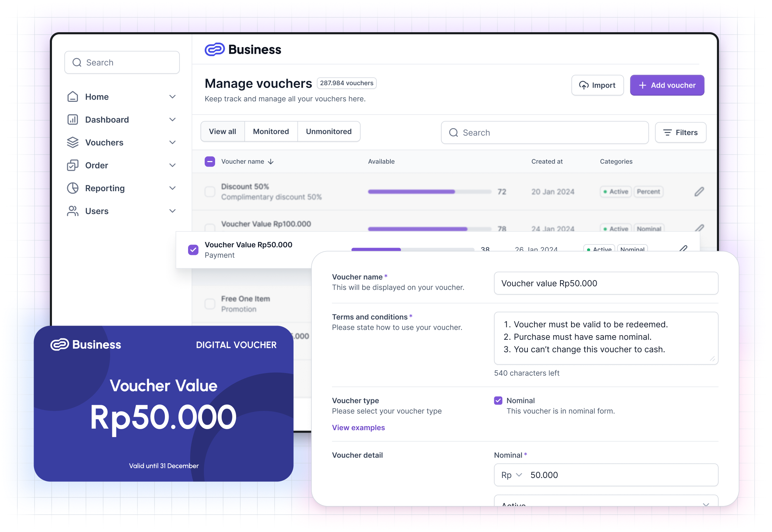772x532 pixels.
Task: Click the magnifier icon in sidebar search
Action: 77,62
